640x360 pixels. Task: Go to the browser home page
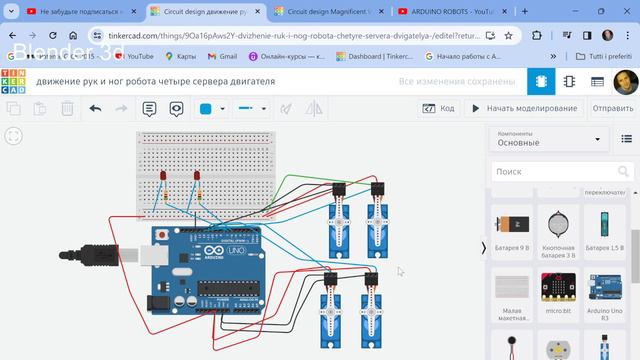tap(73, 36)
